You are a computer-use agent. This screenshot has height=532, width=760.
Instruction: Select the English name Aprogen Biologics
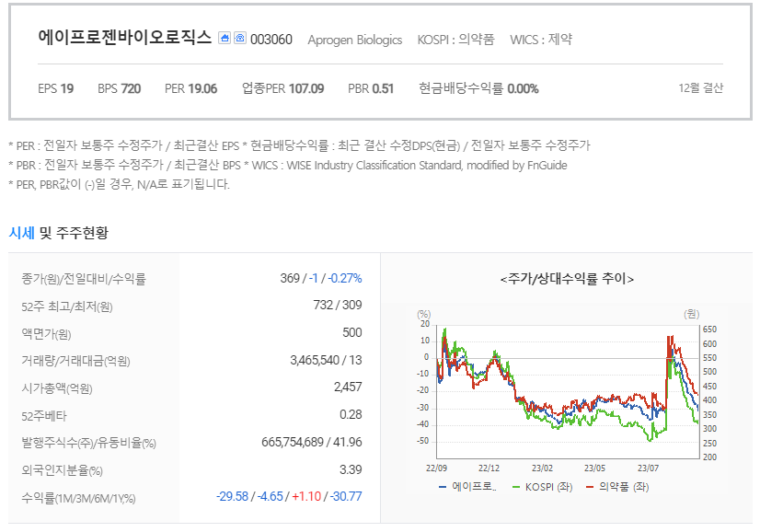point(355,40)
